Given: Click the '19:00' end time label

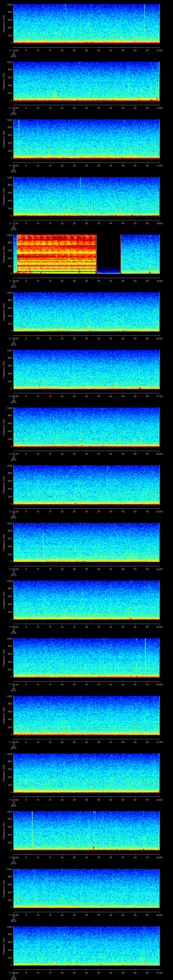Looking at the screenshot, I should pyautogui.click(x=159, y=281).
